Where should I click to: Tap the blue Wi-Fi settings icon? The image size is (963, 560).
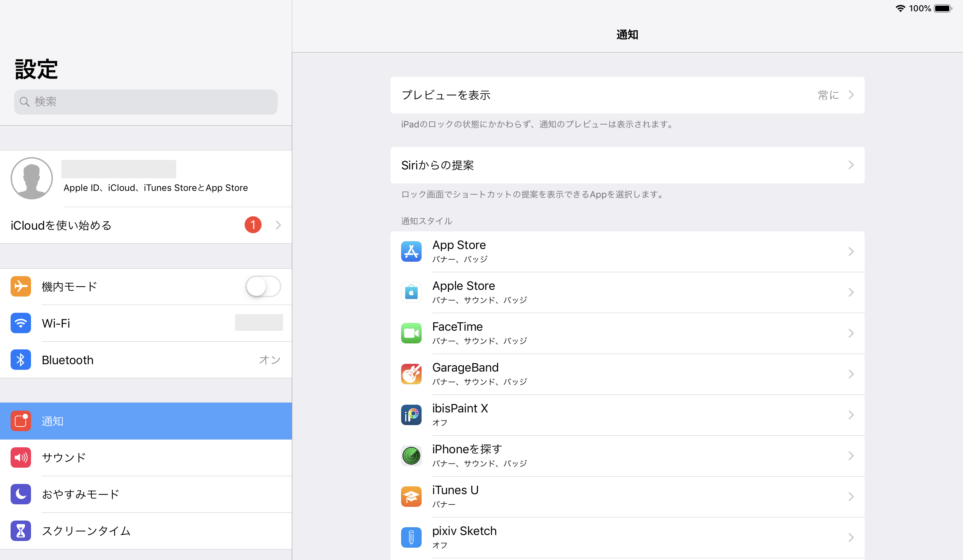21,323
